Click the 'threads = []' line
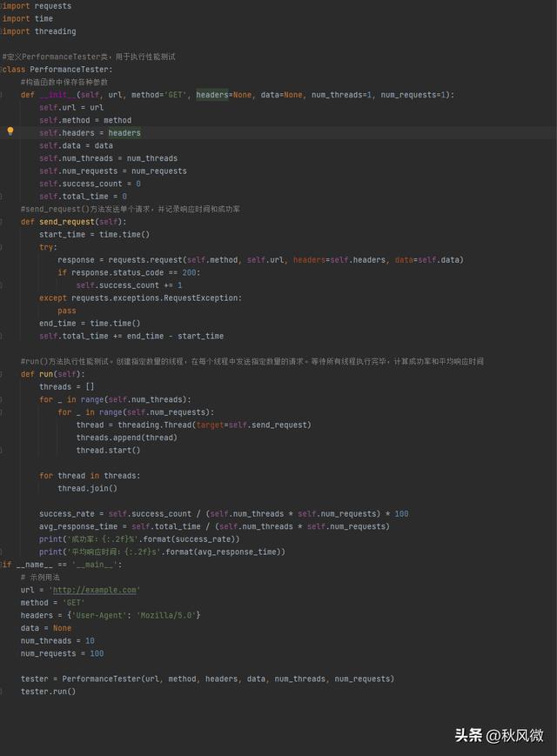 click(x=67, y=386)
